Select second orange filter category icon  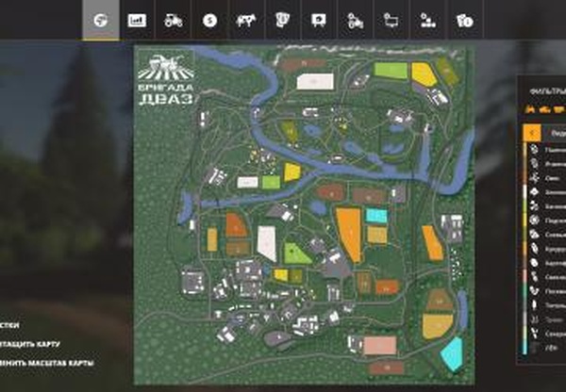point(544,109)
